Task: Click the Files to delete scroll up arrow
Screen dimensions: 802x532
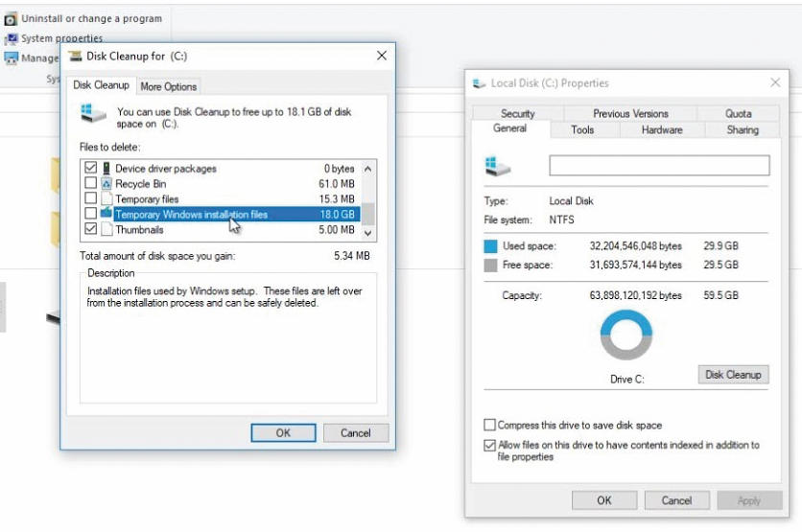Action: 367,169
